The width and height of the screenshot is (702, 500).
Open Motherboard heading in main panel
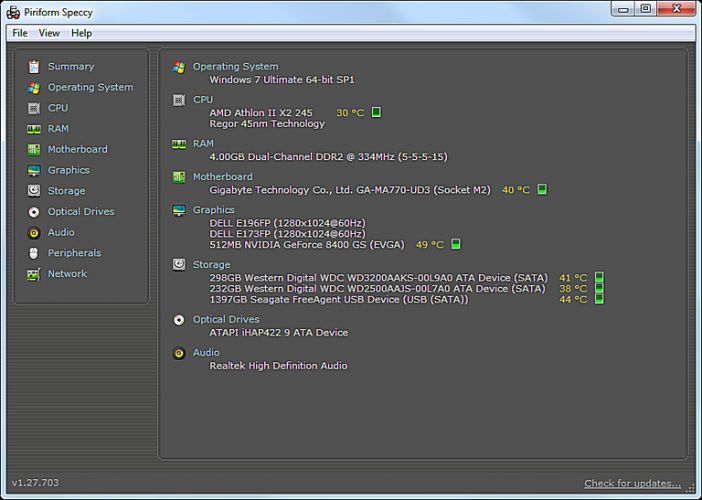point(223,177)
